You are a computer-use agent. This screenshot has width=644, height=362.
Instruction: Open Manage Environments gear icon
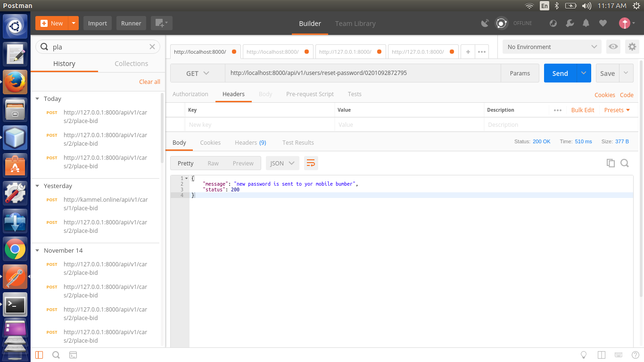pyautogui.click(x=632, y=47)
